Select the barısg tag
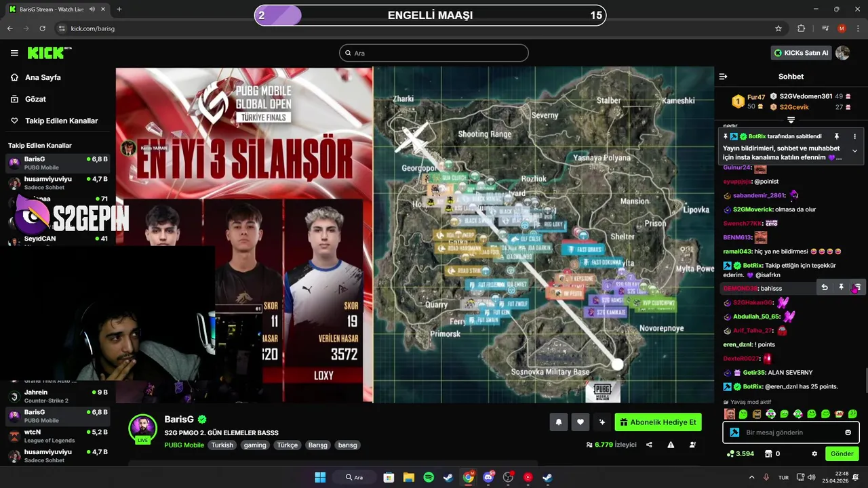Screen dimensions: 868x488 click(x=347, y=445)
